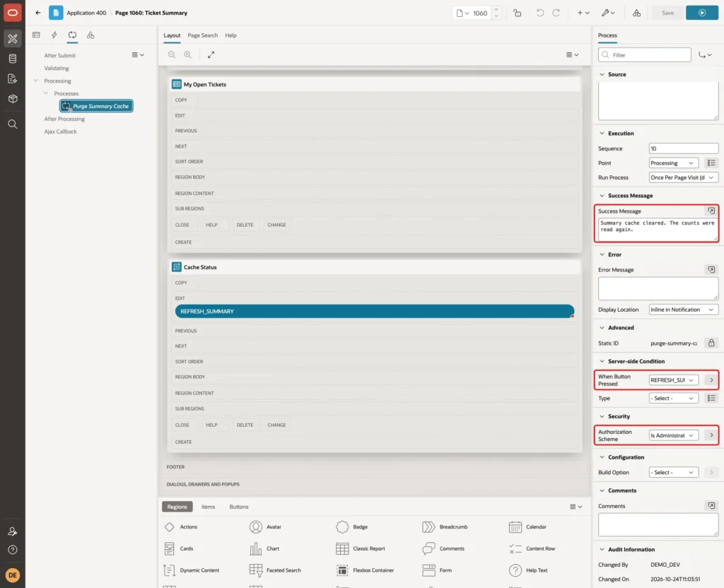Viewport: 724px width, 588px height.
Task: Open Success Message code editor icon
Action: [711, 211]
